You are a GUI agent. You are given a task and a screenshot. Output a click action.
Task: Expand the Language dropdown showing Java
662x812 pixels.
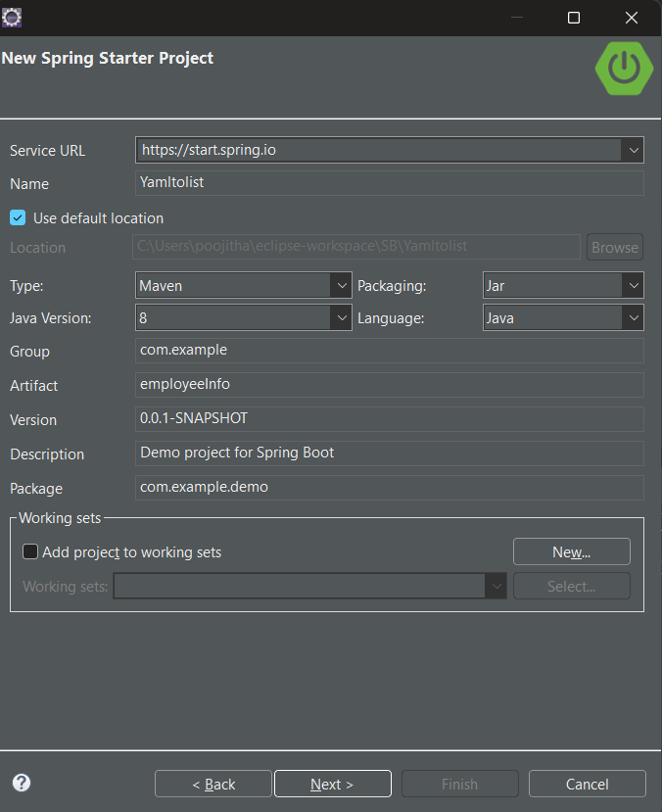[x=635, y=317]
